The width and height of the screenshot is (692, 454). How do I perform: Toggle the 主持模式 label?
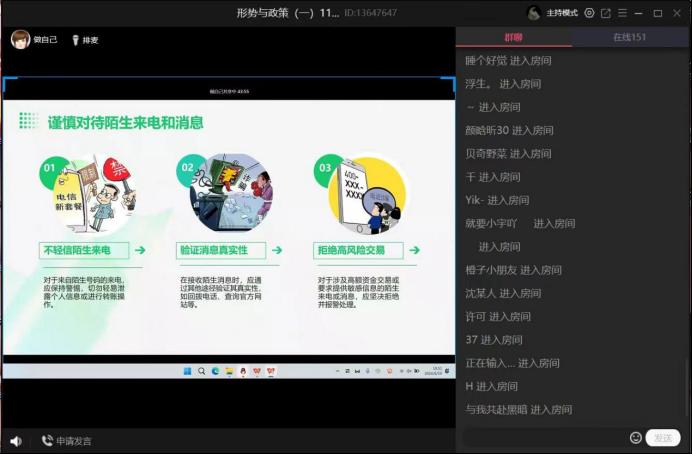point(562,13)
